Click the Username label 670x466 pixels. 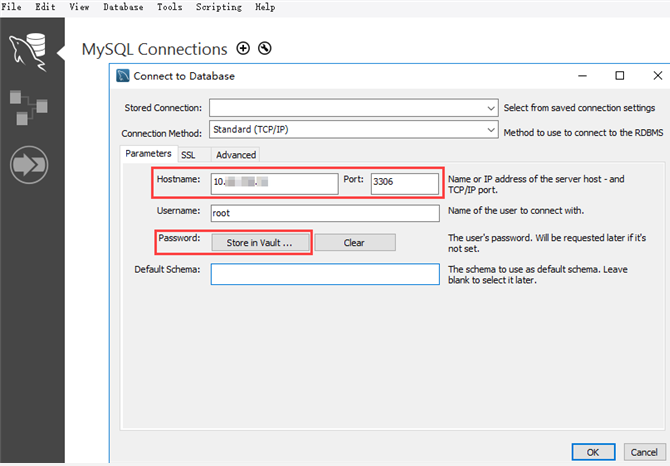pyautogui.click(x=178, y=211)
